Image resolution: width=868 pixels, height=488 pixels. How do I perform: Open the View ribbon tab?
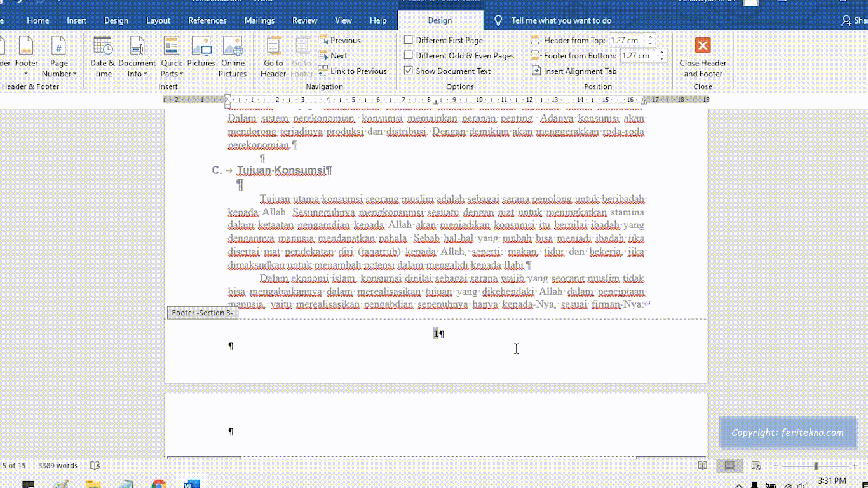pos(343,20)
